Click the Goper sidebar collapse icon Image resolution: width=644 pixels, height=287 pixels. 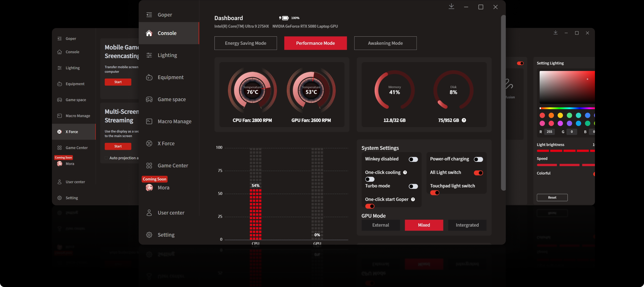pos(149,15)
